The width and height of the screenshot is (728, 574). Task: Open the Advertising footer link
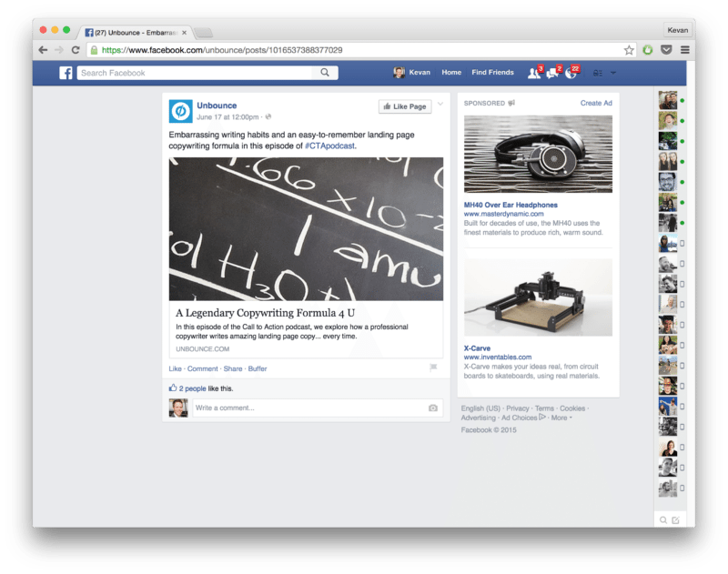click(x=479, y=418)
